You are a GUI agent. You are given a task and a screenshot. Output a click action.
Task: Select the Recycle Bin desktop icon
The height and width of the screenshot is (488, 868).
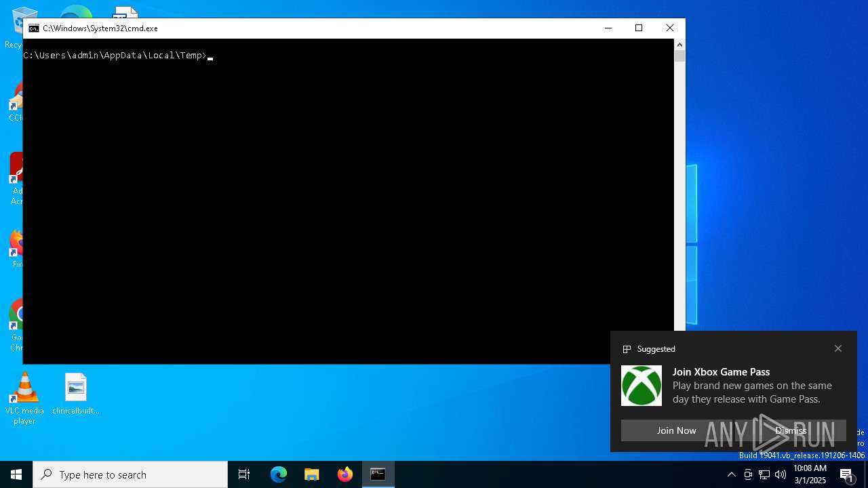pos(14,28)
